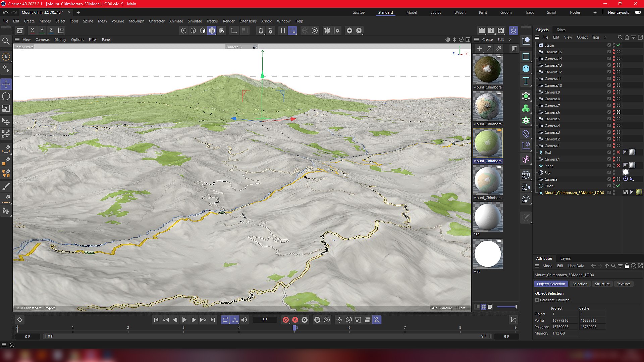The height and width of the screenshot is (362, 644).
Task: Click the current frame field 5 F
Action: click(265, 320)
